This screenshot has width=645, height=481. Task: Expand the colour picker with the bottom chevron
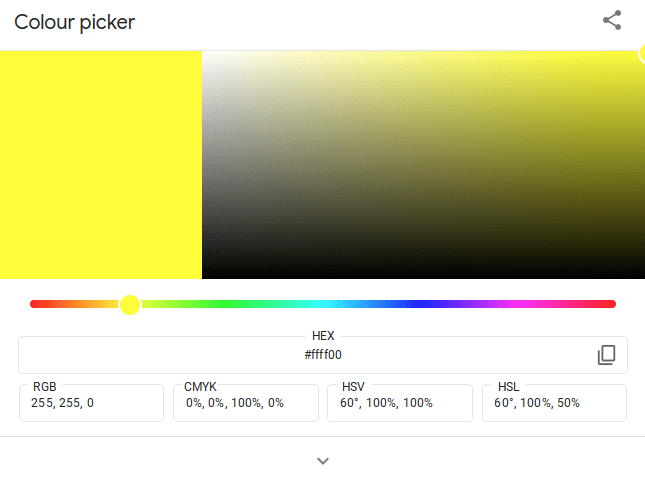(x=323, y=461)
